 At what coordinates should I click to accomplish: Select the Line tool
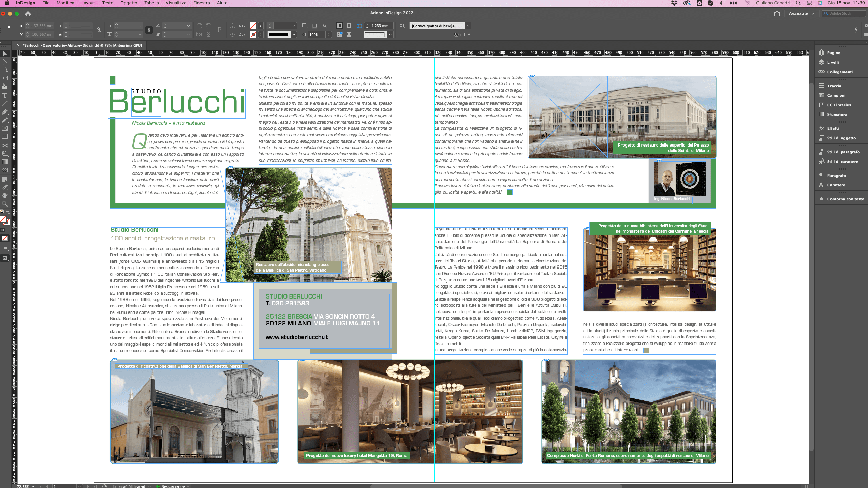coord(5,104)
